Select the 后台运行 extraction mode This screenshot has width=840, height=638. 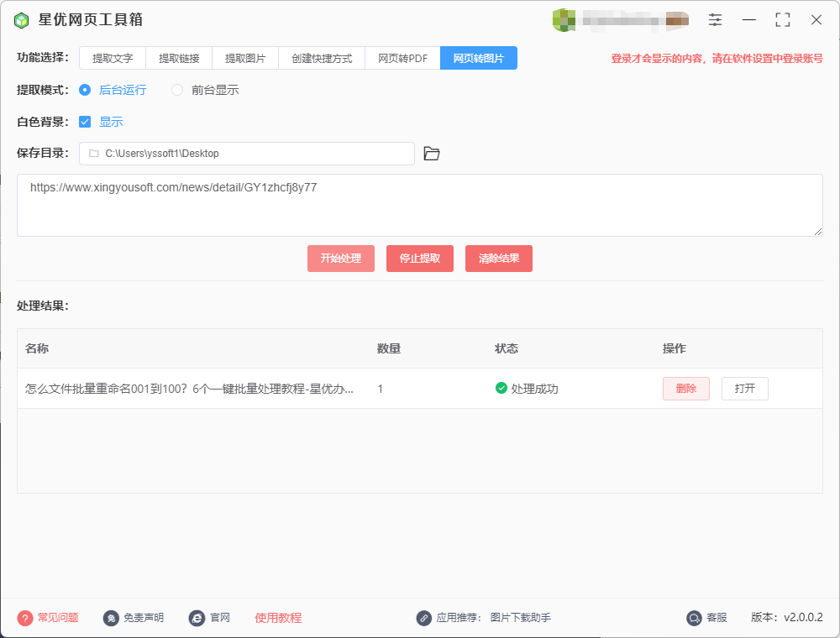coord(85,90)
